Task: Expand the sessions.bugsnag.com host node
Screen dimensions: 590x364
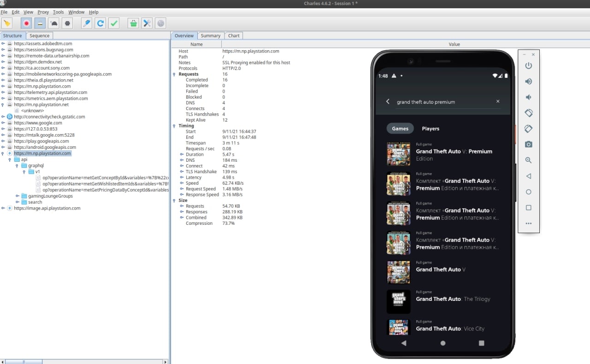Action: coord(3,49)
